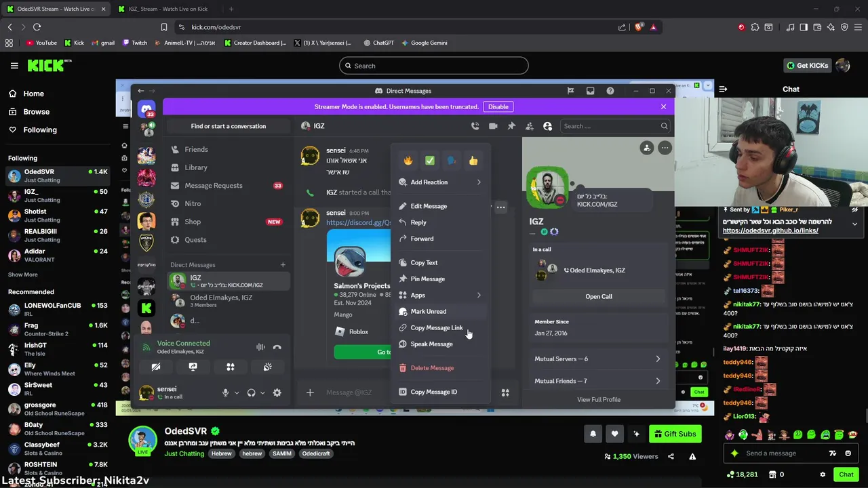The image size is (868, 488).
Task: Toggle the user profile panel icon
Action: 548,126
